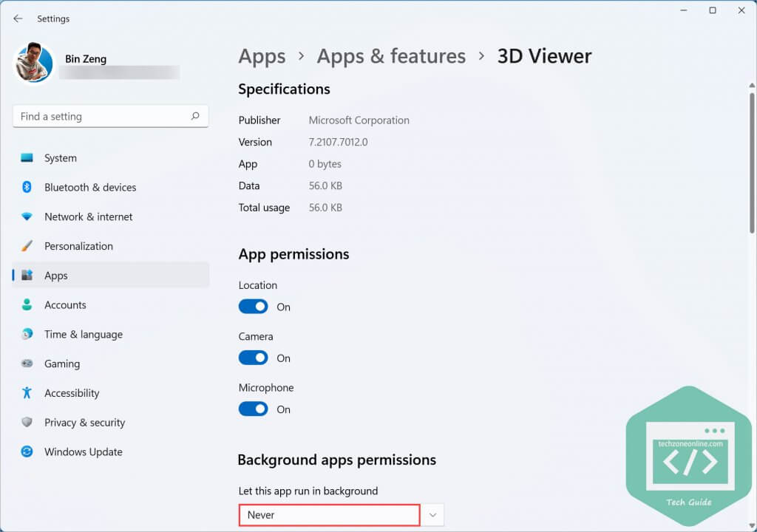Select the Apps item in the sidebar

[55, 275]
